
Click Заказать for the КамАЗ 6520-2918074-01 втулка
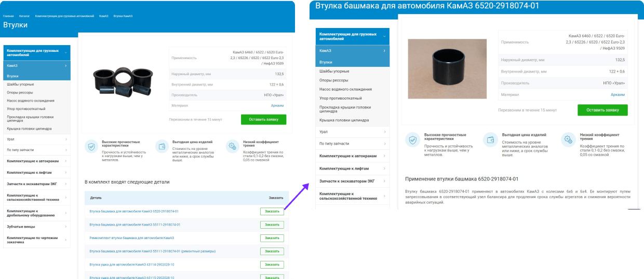point(272,212)
